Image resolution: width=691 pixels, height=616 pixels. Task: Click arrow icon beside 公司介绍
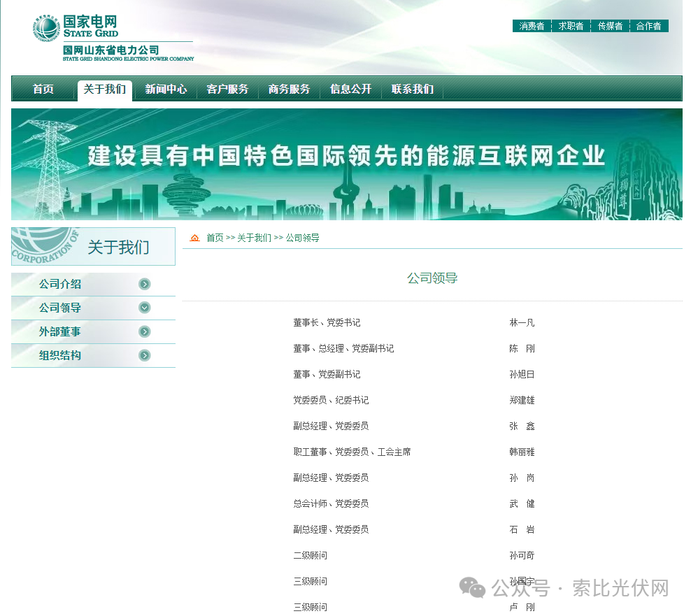click(x=145, y=284)
